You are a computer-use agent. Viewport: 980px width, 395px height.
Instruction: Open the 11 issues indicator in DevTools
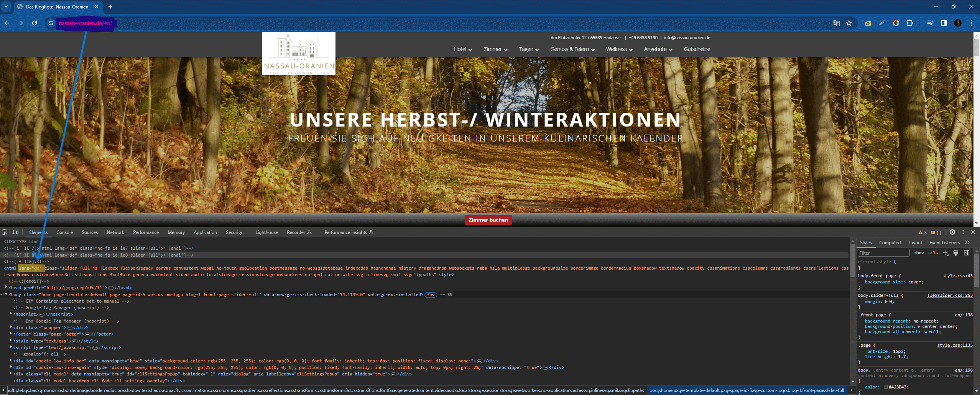pyautogui.click(x=936, y=232)
